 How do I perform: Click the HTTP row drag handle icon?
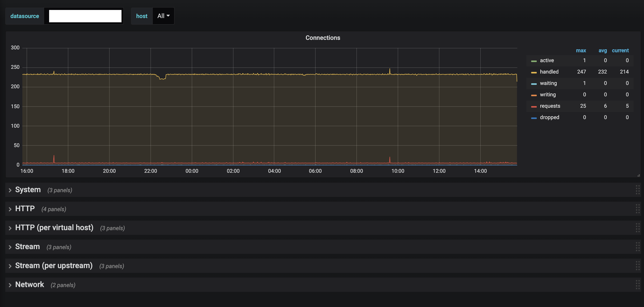[x=638, y=209]
